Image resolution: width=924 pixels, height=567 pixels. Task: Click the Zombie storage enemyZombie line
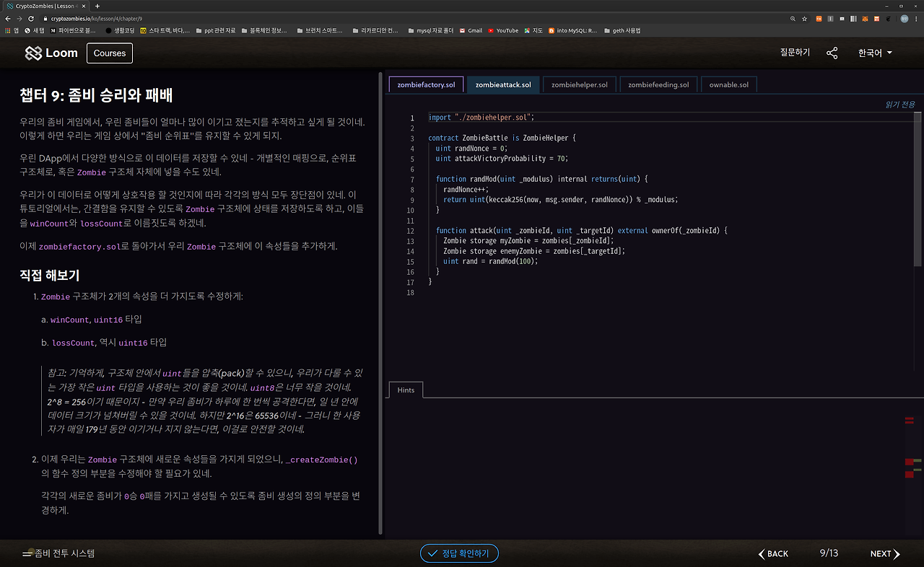point(534,251)
